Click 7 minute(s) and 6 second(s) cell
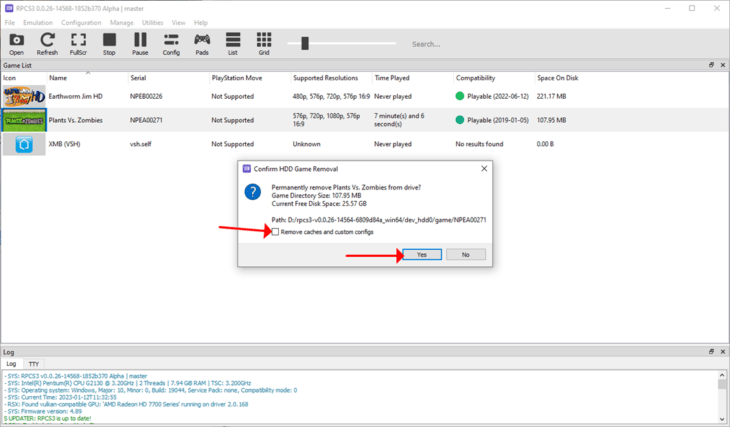730x427 pixels. point(399,120)
